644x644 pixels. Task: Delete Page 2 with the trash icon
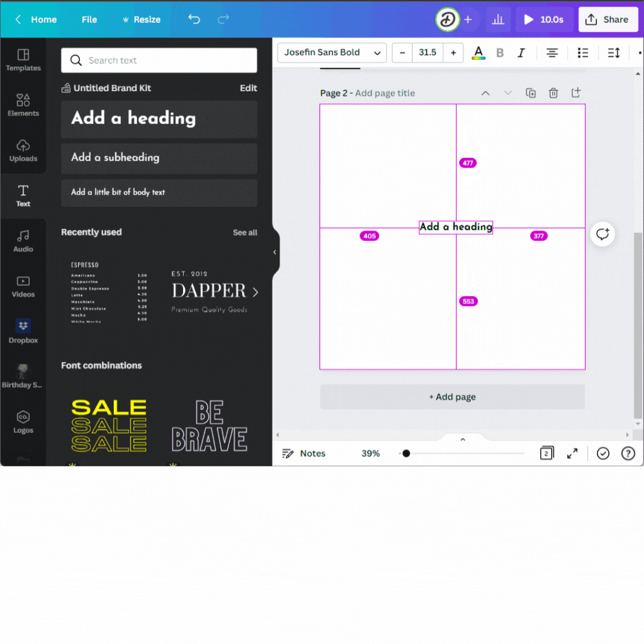(x=553, y=93)
